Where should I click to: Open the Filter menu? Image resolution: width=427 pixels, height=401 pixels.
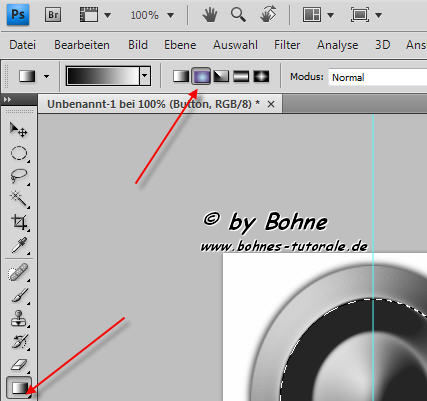pos(287,45)
